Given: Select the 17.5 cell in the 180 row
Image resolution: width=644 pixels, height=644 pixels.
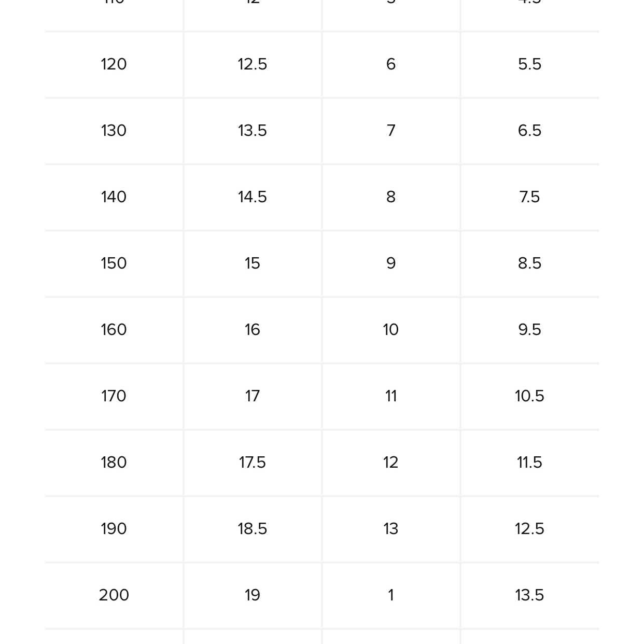Looking at the screenshot, I should point(253,463).
